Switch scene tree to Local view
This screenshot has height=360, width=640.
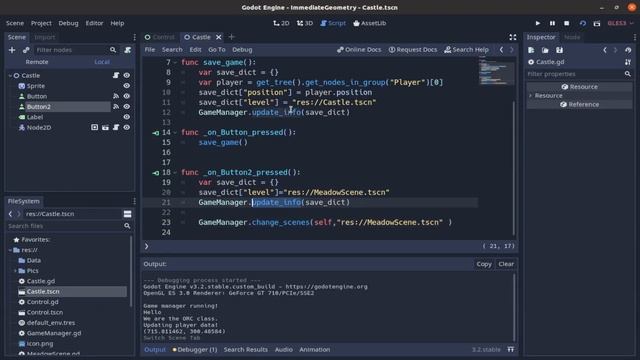click(x=102, y=62)
